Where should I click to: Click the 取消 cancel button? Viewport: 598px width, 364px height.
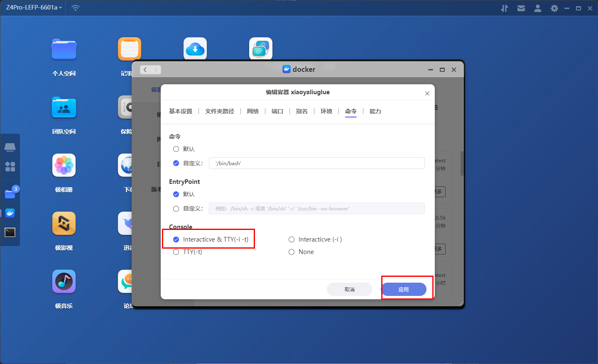(350, 289)
